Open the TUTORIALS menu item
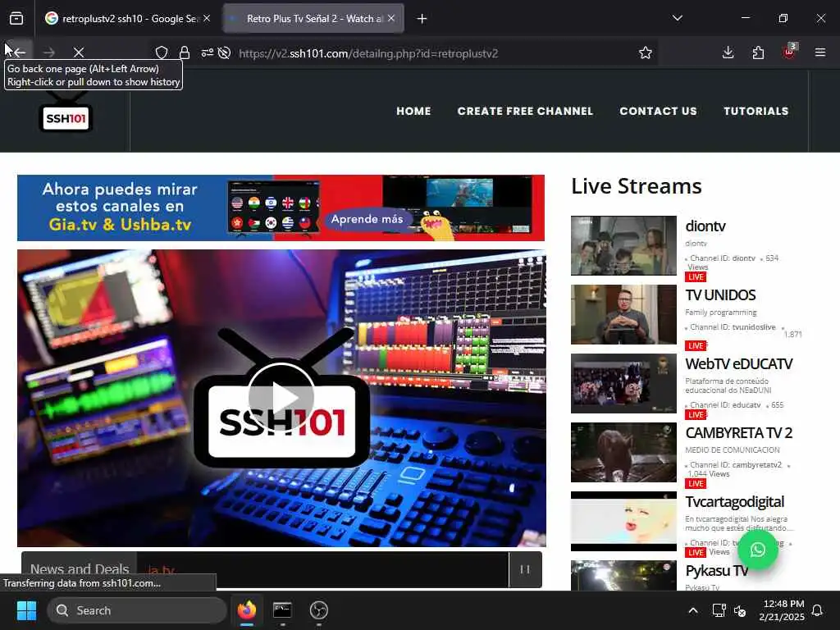Viewport: 840px width, 630px height. 756,111
